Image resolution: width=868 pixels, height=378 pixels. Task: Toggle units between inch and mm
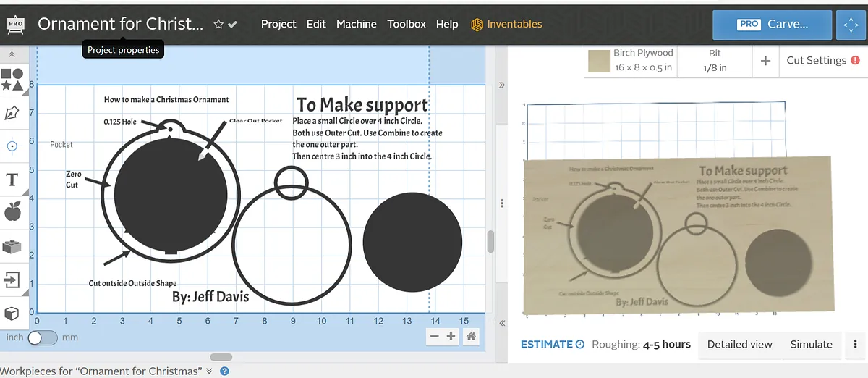pos(43,337)
